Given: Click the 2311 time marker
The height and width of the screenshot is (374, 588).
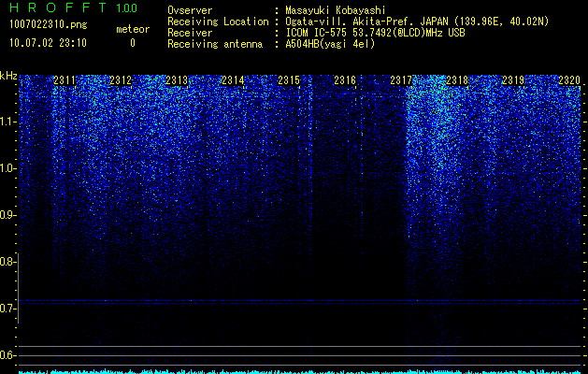Looking at the screenshot, I should [x=65, y=80].
